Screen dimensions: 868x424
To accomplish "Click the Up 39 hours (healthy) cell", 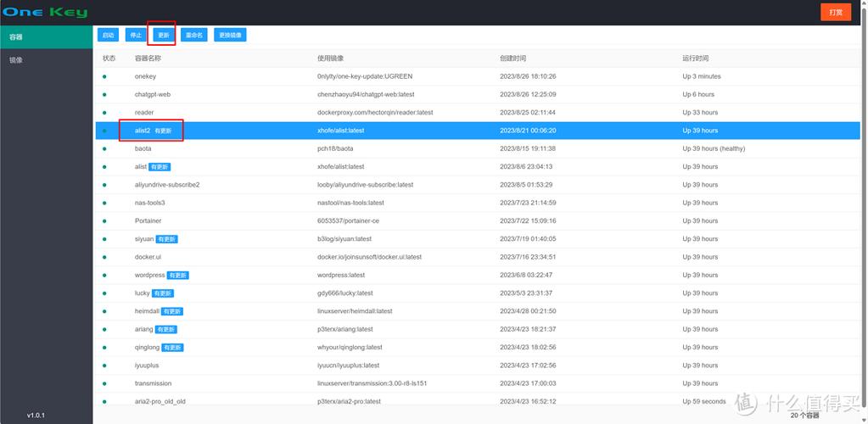I will pyautogui.click(x=714, y=149).
